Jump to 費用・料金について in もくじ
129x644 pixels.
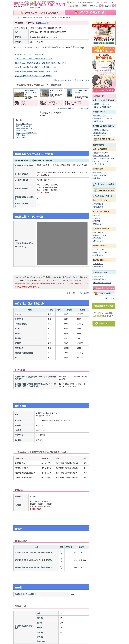(23, 126)
